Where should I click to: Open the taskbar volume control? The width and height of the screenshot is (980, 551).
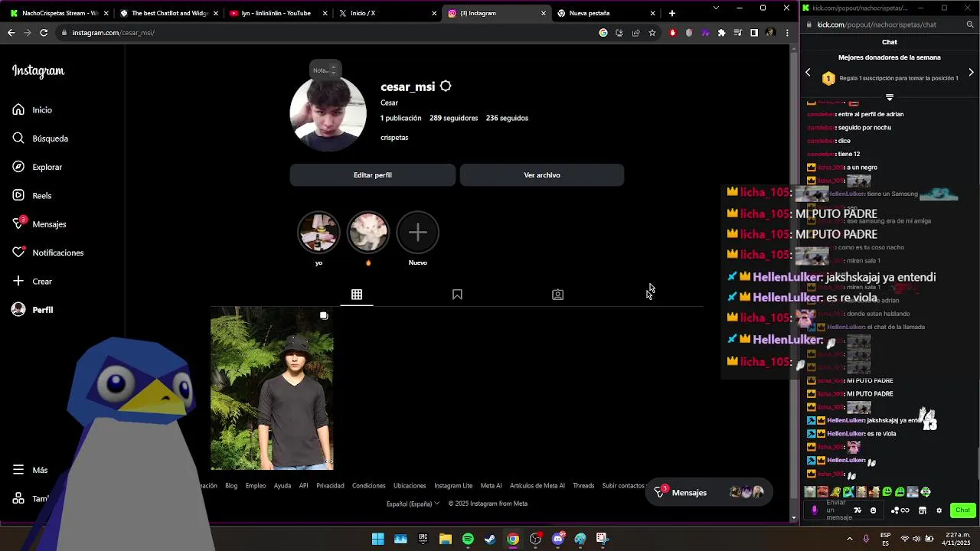point(917,539)
